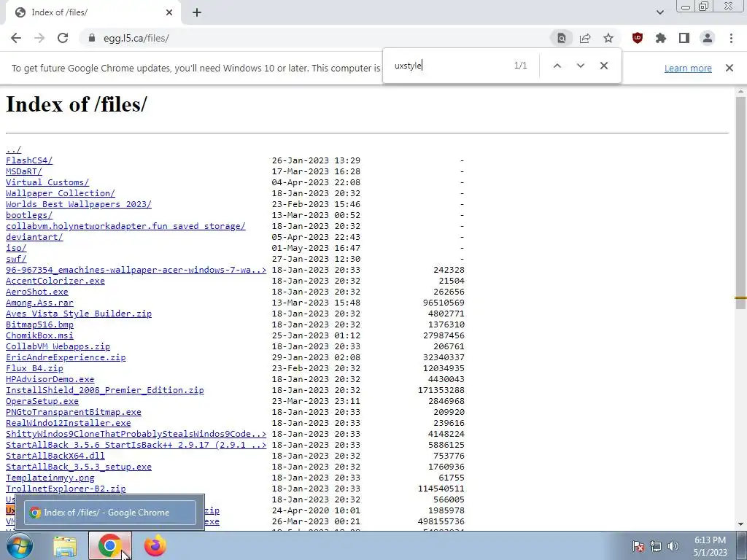Screen dimensions: 747x560
Task: Open the Wallpaper Collection/ folder
Action: pyautogui.click(x=61, y=193)
